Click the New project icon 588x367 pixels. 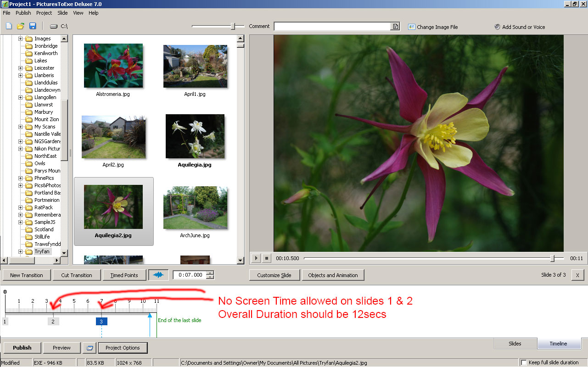[x=9, y=26]
